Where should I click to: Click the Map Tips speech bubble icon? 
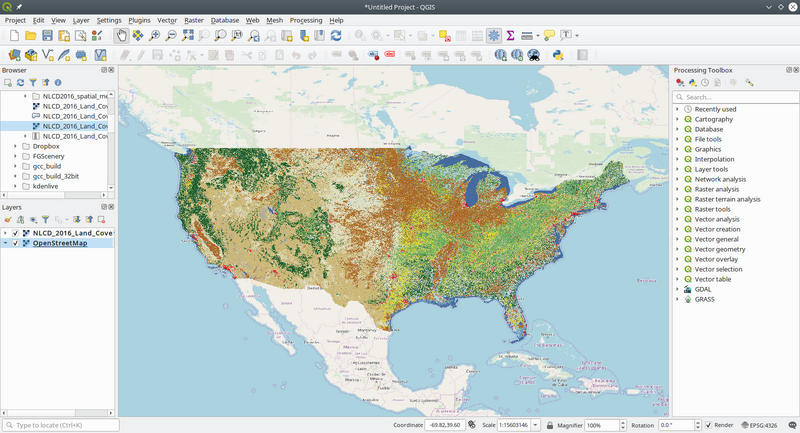pos(549,36)
